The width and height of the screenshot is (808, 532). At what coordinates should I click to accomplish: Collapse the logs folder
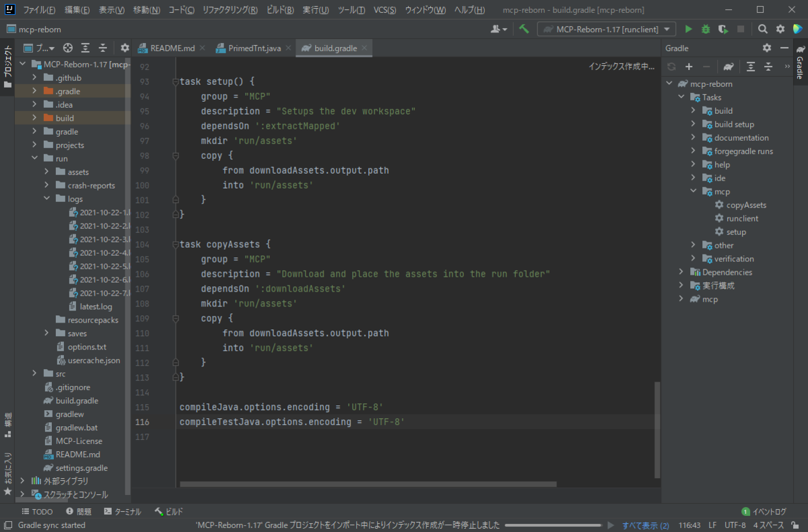pos(47,199)
